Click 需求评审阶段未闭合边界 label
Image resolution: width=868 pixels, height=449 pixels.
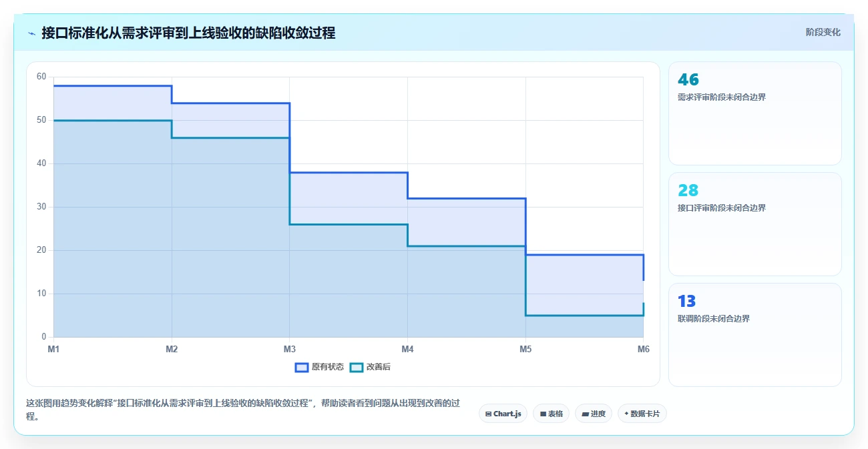721,97
